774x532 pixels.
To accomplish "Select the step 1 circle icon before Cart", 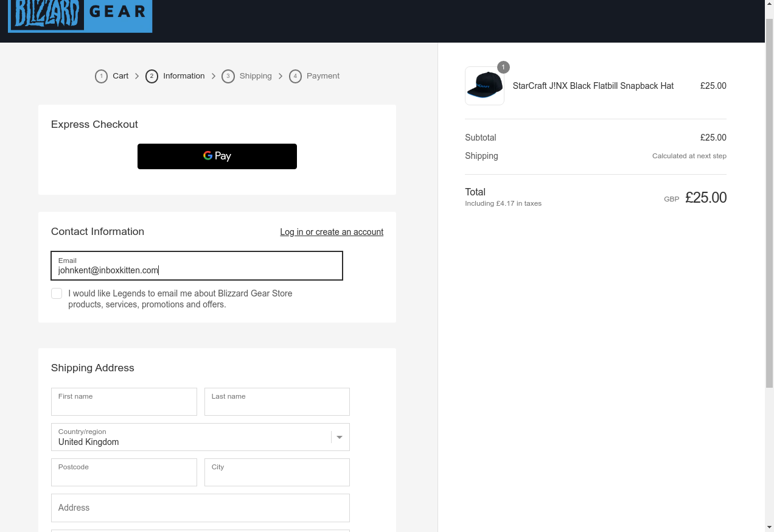I will point(102,76).
